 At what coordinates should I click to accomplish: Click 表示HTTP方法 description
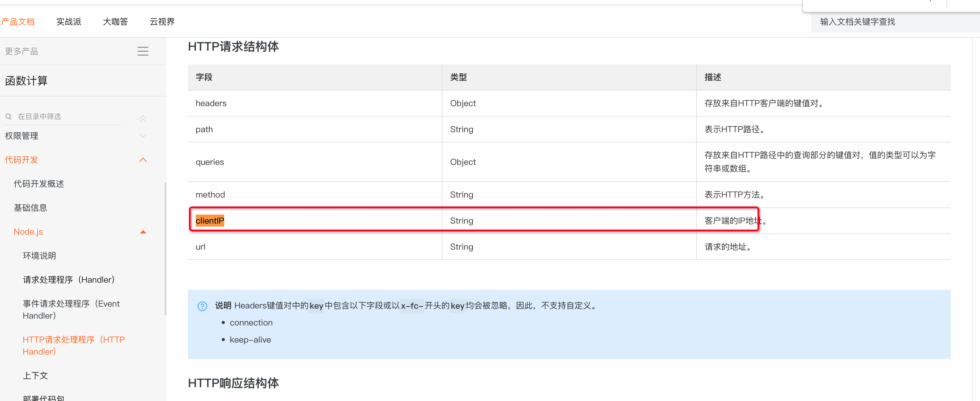click(735, 195)
